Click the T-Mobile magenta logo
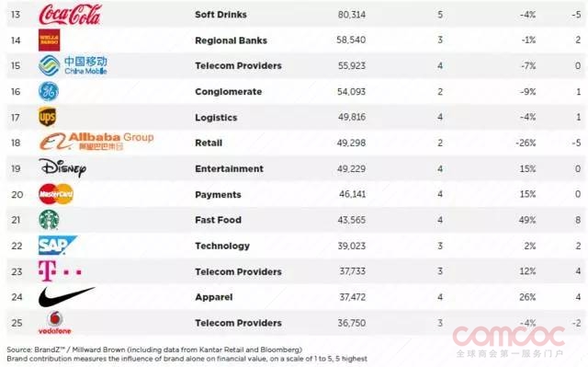The width and height of the screenshot is (588, 367). (x=60, y=271)
